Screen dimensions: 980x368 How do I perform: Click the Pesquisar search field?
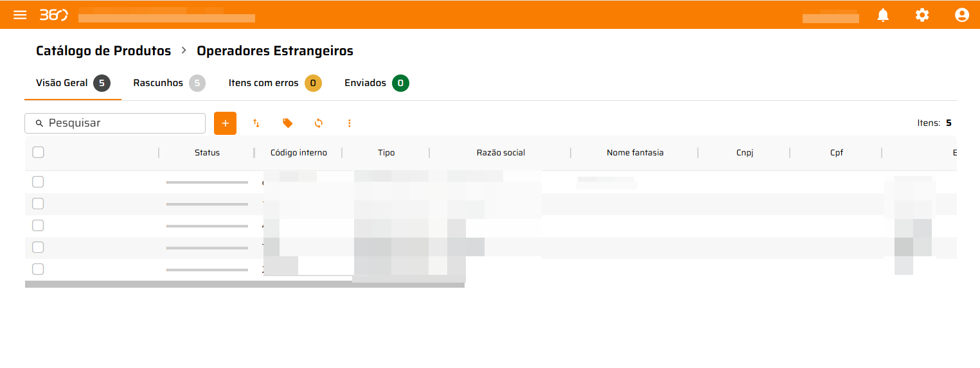pyautogui.click(x=122, y=123)
